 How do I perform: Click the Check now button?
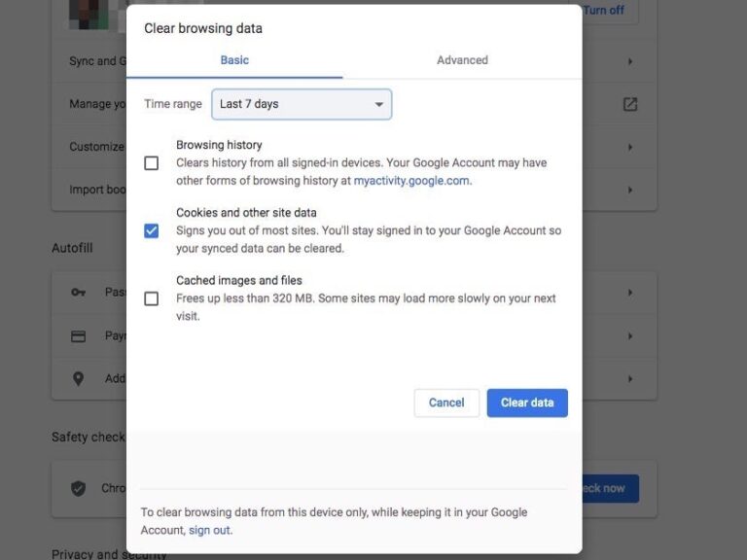click(x=610, y=489)
